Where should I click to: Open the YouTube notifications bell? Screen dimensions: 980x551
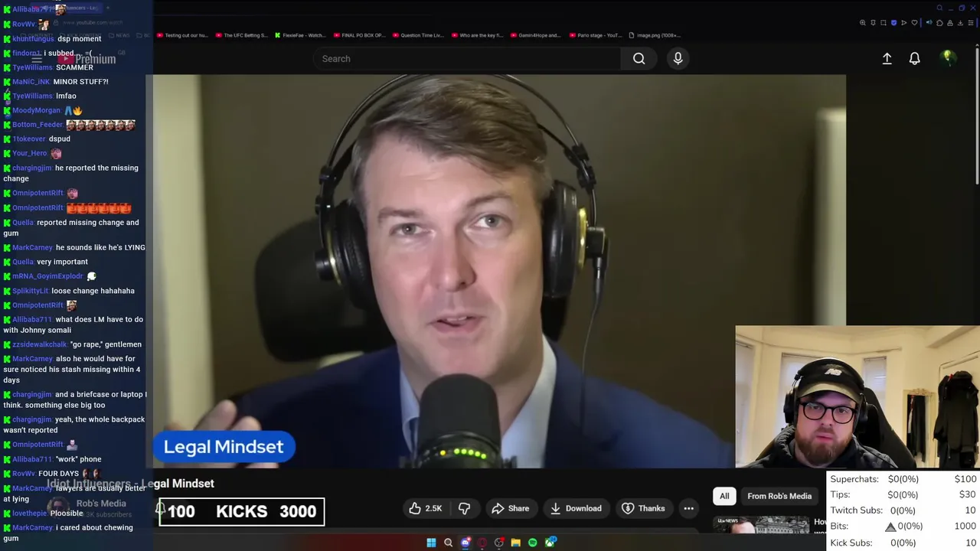click(x=914, y=58)
